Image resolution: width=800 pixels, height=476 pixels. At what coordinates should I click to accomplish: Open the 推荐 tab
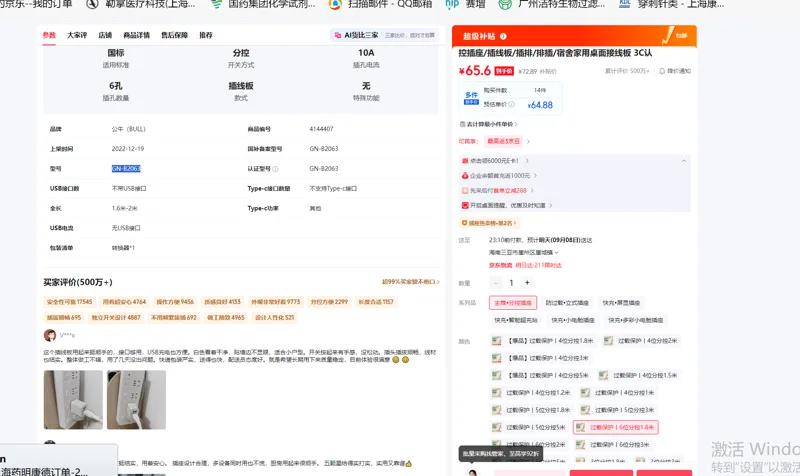[206, 35]
